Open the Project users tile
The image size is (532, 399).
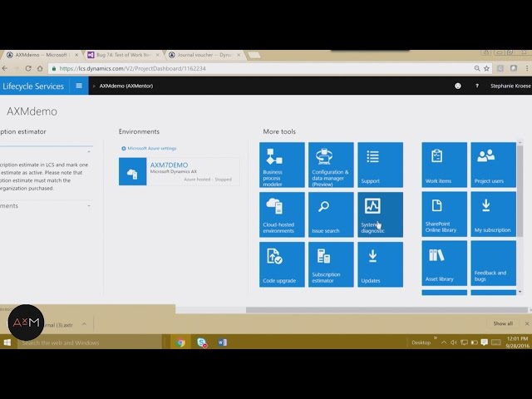point(493,165)
